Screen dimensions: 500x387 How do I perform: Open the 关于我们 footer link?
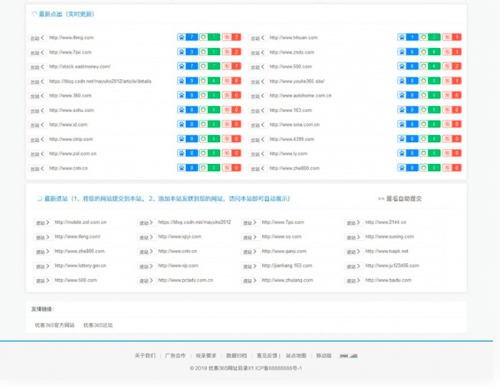pos(145,356)
